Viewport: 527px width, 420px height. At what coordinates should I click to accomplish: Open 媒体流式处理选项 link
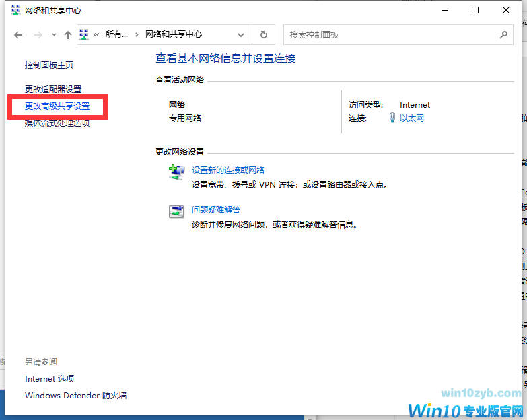tap(57, 123)
